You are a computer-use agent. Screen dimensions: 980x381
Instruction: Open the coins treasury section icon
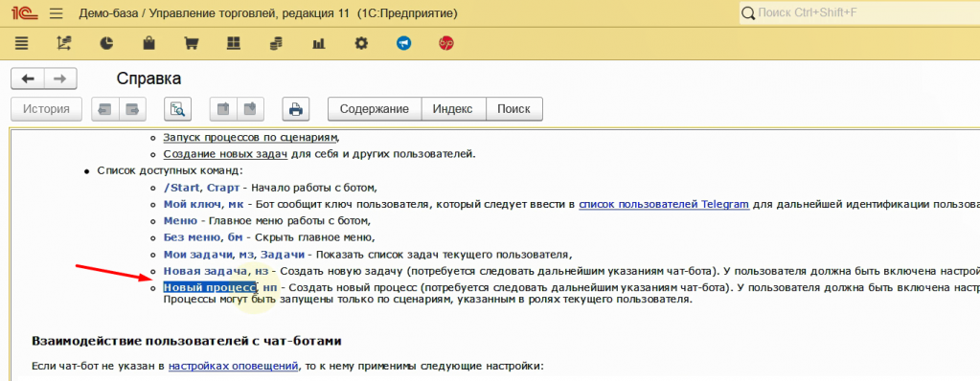coord(276,44)
